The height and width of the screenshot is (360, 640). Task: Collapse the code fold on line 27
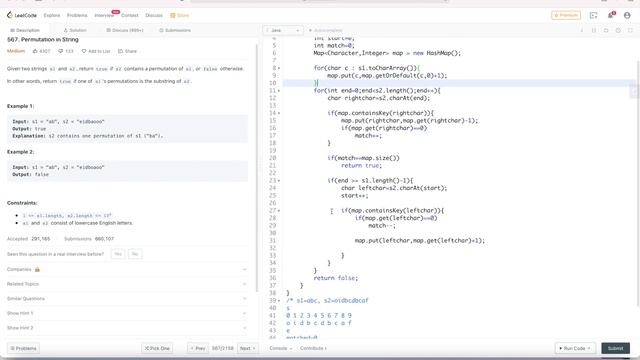[279, 211]
